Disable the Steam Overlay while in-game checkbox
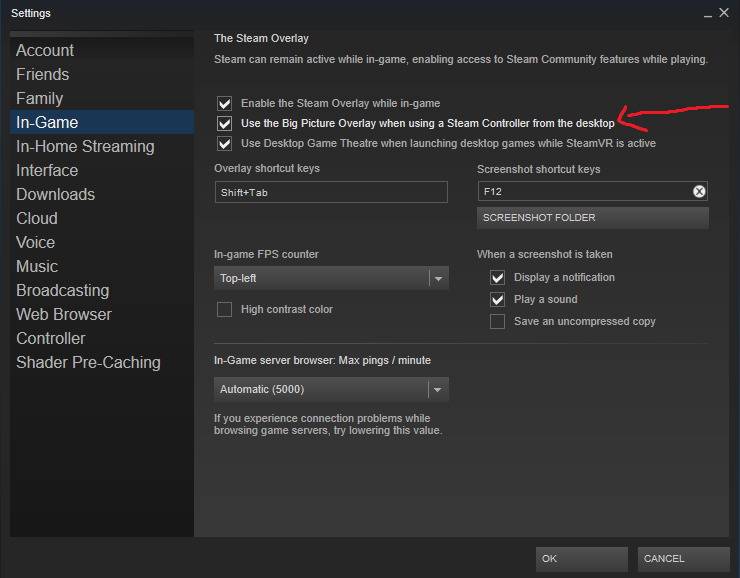 pos(225,103)
